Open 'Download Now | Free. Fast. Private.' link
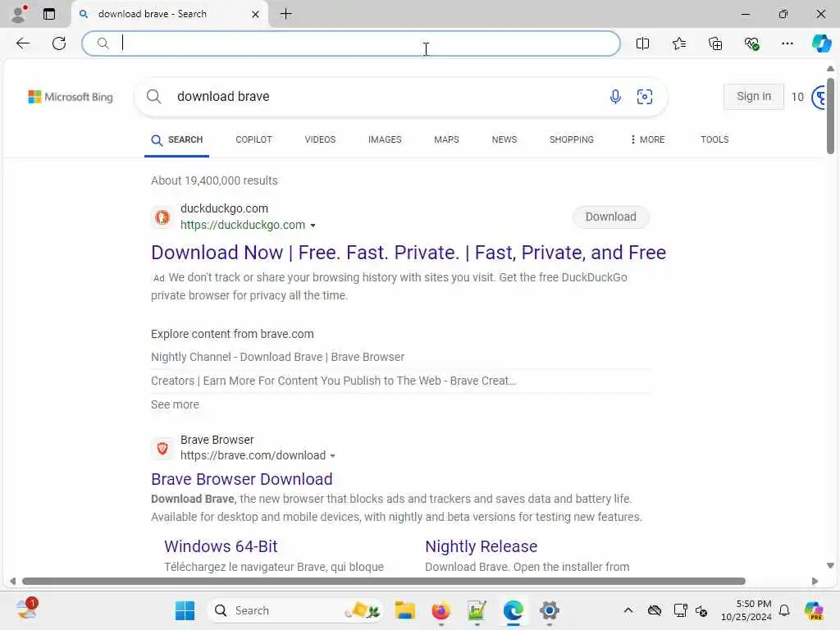The height and width of the screenshot is (630, 840). coord(409,253)
